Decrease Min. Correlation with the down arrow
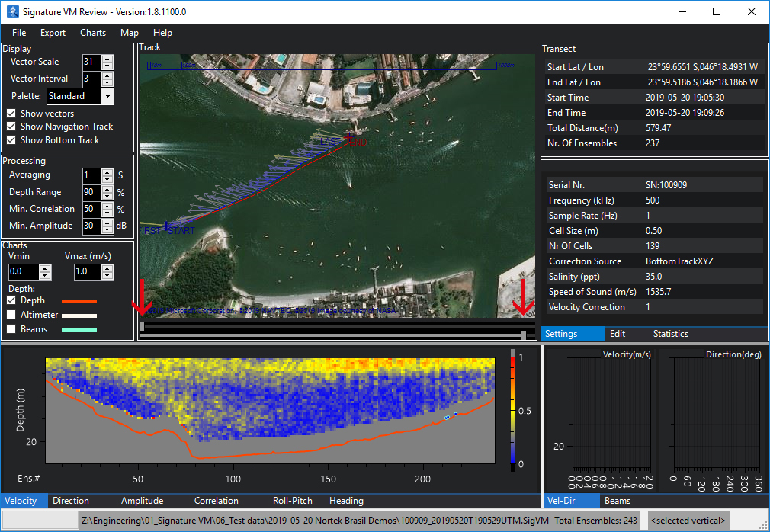This screenshot has width=770, height=532. 107,213
